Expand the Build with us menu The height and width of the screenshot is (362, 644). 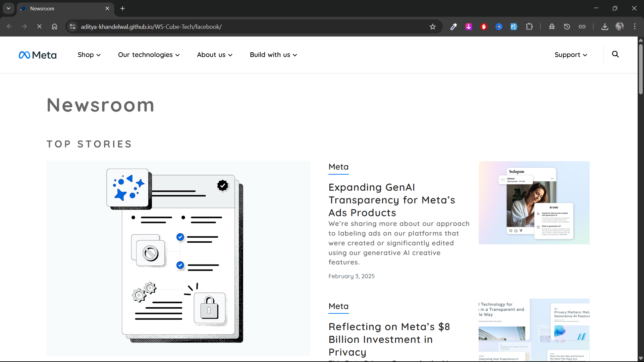tap(273, 55)
